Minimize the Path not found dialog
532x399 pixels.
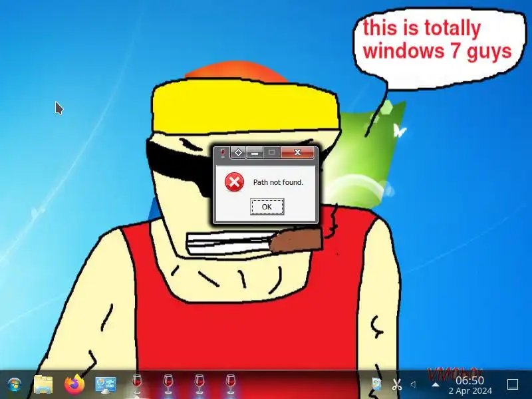click(255, 153)
